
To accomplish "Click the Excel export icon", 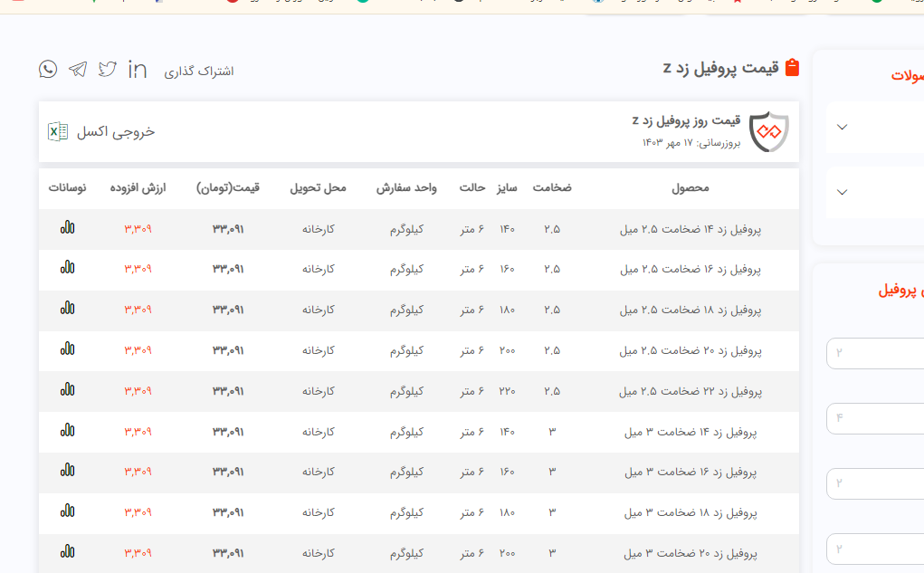I will click(58, 131).
